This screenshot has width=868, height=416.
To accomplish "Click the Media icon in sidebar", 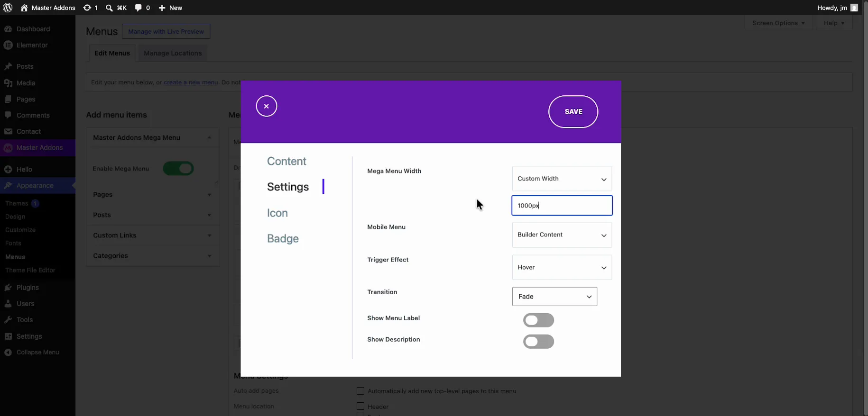I will [x=8, y=83].
